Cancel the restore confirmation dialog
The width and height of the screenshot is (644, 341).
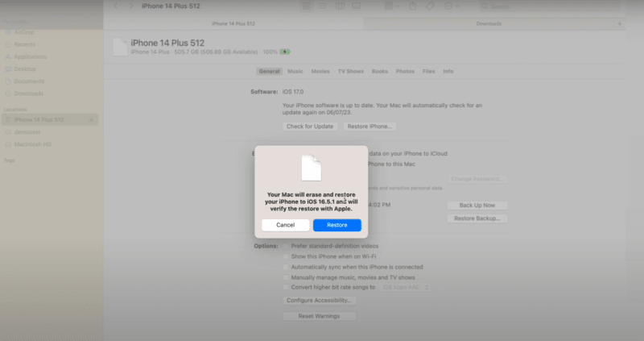[x=286, y=225]
